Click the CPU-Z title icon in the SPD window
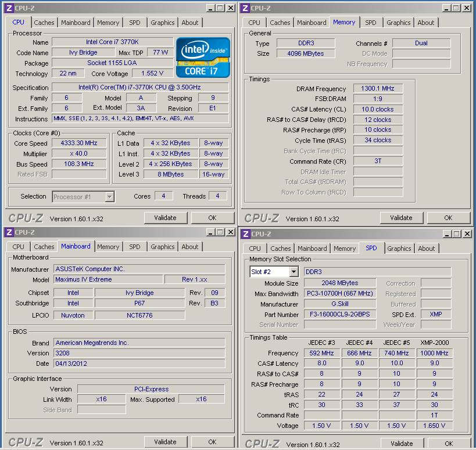The height and width of the screenshot is (450, 476). click(x=246, y=234)
